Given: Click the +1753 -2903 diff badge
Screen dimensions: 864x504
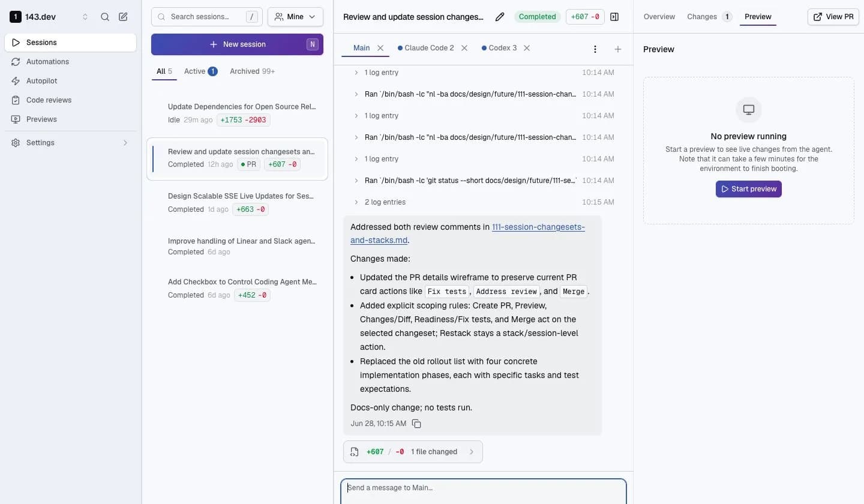Looking at the screenshot, I should 244,120.
